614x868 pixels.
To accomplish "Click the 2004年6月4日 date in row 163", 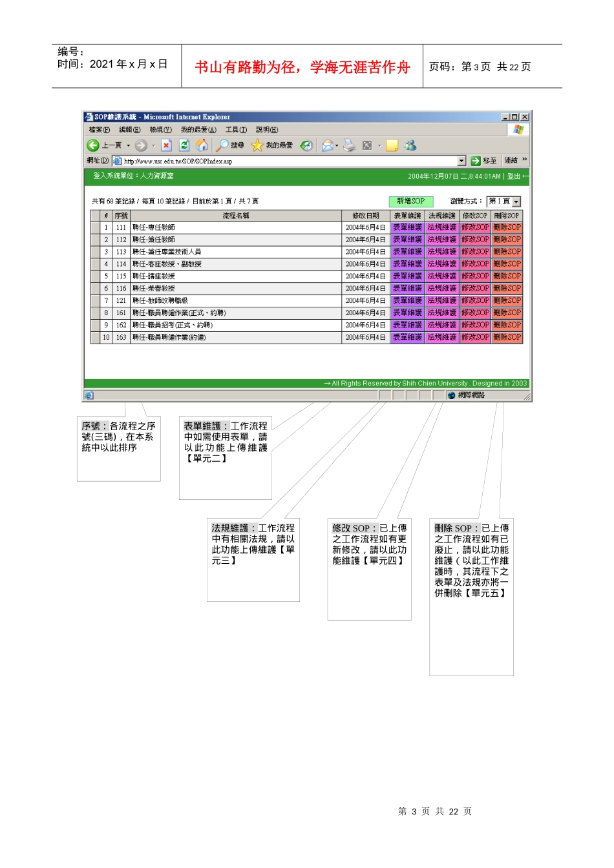I will click(x=366, y=337).
